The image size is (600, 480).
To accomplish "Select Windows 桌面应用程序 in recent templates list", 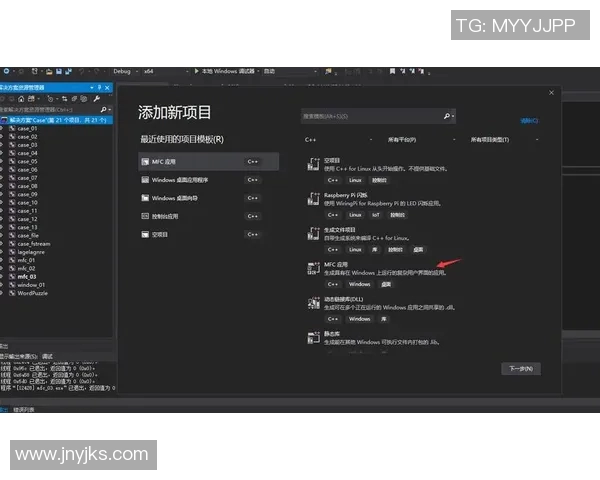I will [209, 180].
